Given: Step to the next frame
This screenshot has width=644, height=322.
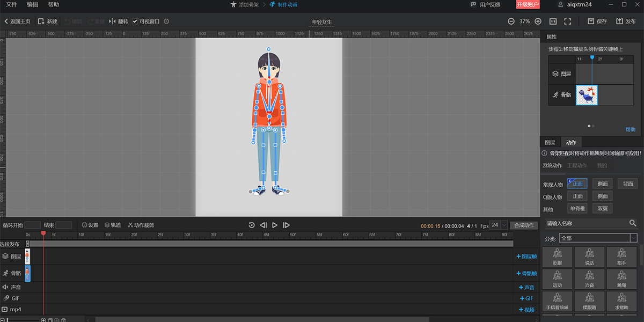Looking at the screenshot, I should [286, 225].
